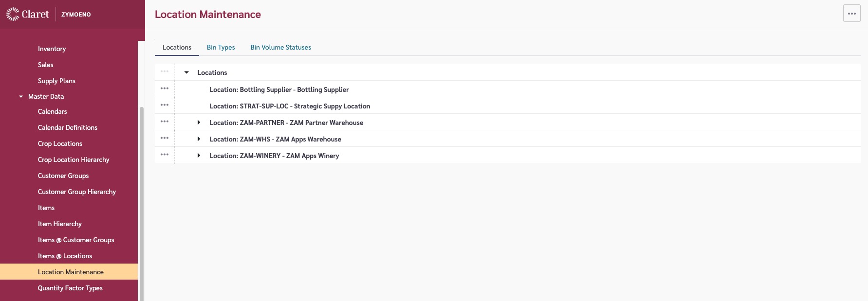Open actions menu for ZAM-PARTNER row
The image size is (868, 301).
point(165,122)
